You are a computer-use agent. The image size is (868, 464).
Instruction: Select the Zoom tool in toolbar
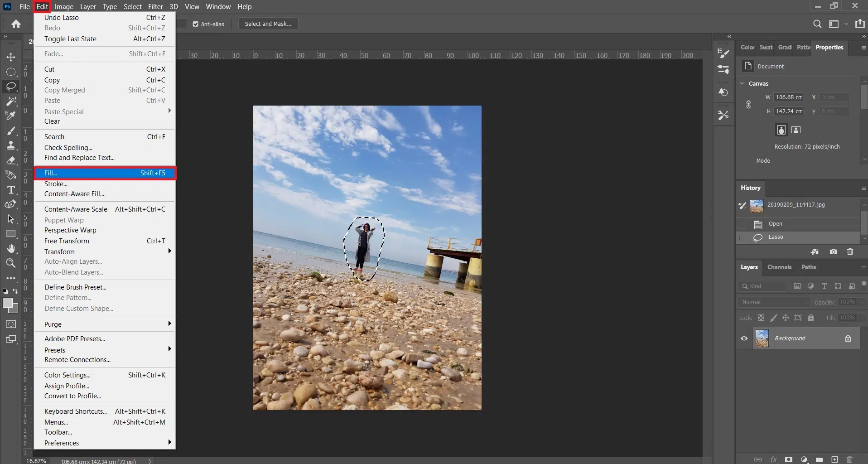(11, 263)
